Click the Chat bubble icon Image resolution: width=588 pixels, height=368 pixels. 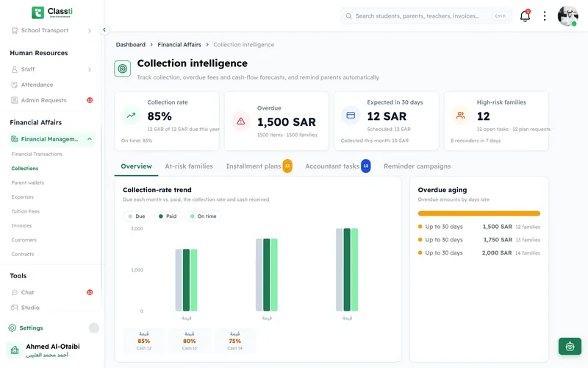[15, 292]
